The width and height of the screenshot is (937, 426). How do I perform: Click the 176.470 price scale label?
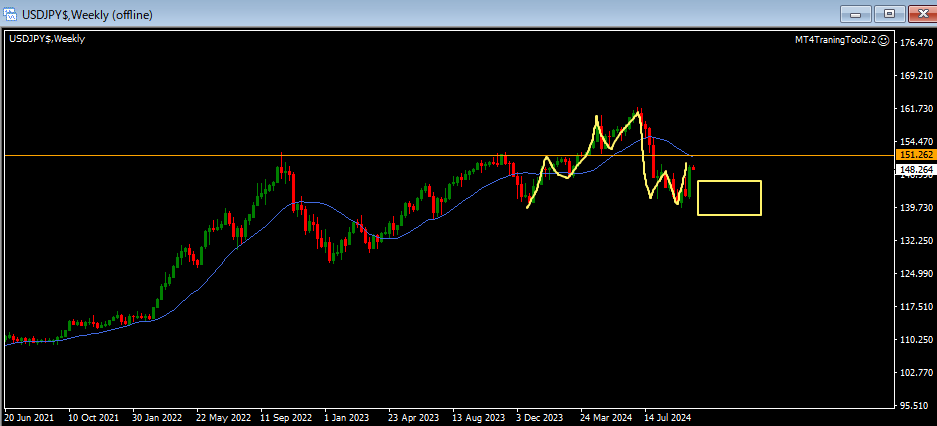click(x=915, y=43)
